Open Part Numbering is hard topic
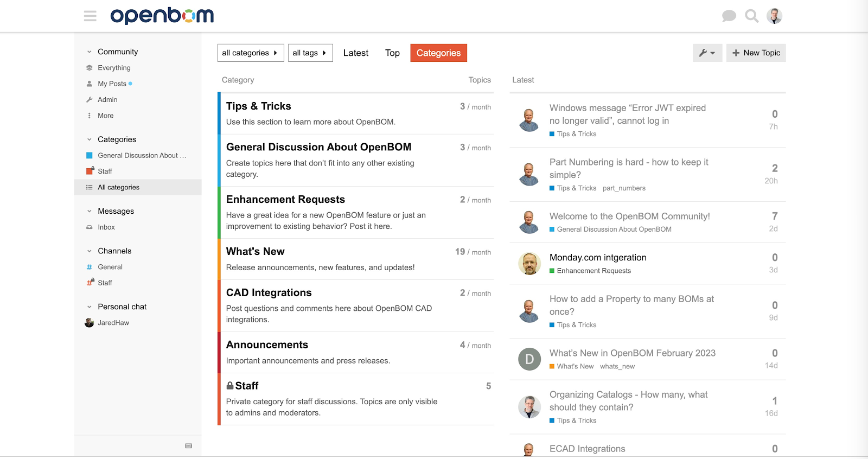868x459 pixels. [x=629, y=168]
